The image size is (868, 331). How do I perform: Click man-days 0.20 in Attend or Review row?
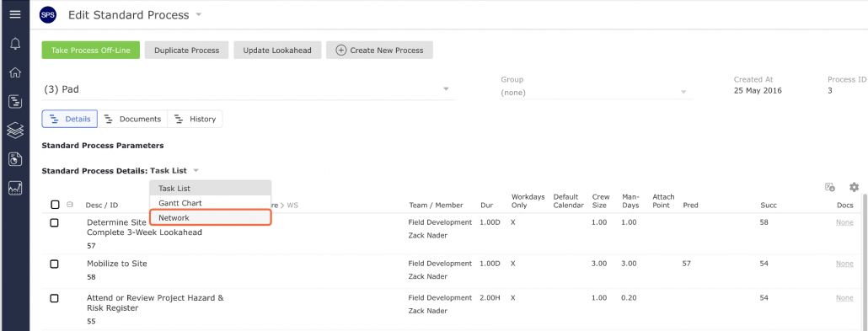pos(629,298)
